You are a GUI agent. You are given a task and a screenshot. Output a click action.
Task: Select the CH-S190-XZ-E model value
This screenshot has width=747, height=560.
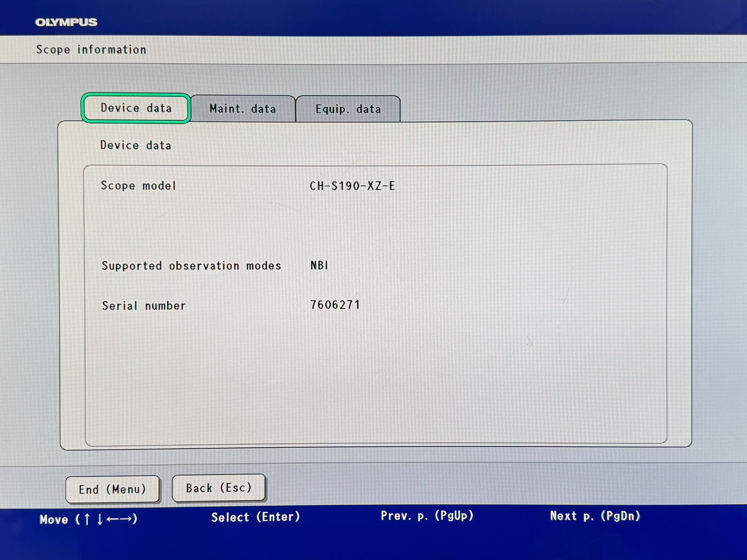(x=352, y=186)
